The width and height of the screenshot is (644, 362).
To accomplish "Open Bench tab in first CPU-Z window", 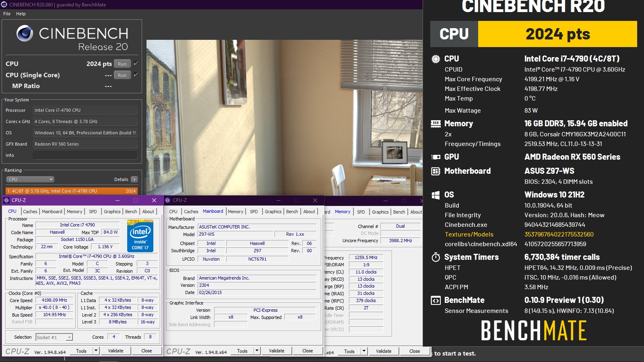I will [131, 212].
